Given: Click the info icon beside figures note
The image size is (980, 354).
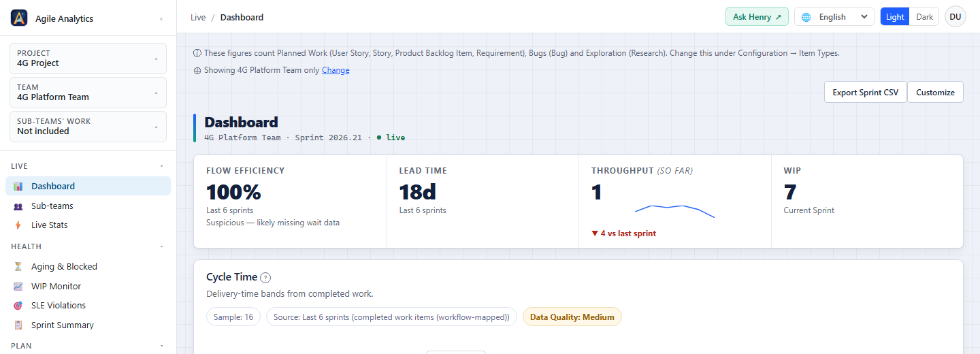Looking at the screenshot, I should pos(197,53).
